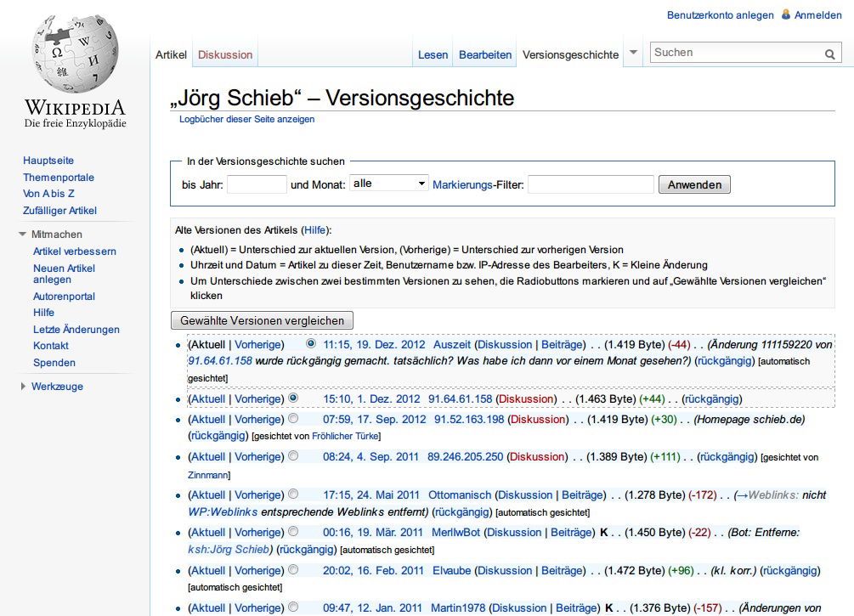854x616 pixels.
Task: Click the magnifier icon in the search box
Action: tap(830, 54)
